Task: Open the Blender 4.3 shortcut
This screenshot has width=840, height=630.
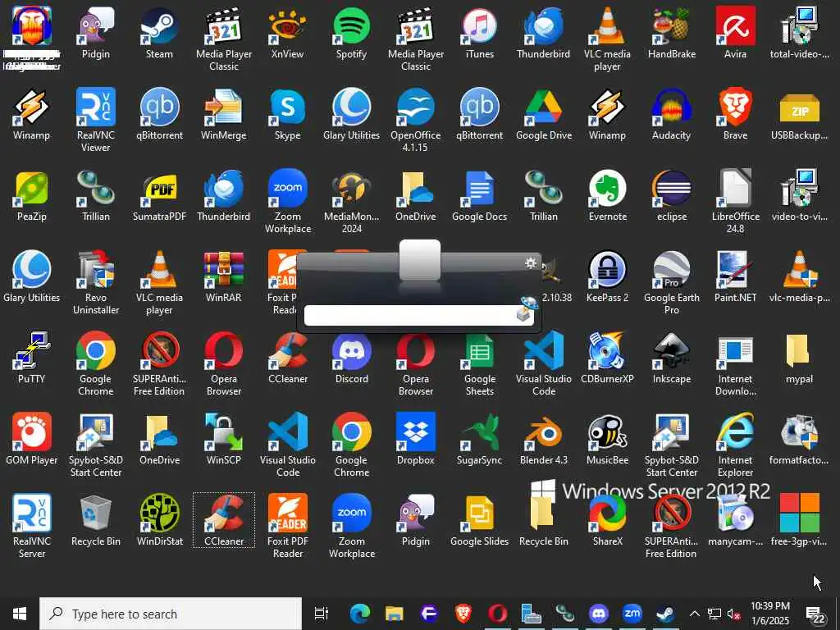Action: pos(544,440)
